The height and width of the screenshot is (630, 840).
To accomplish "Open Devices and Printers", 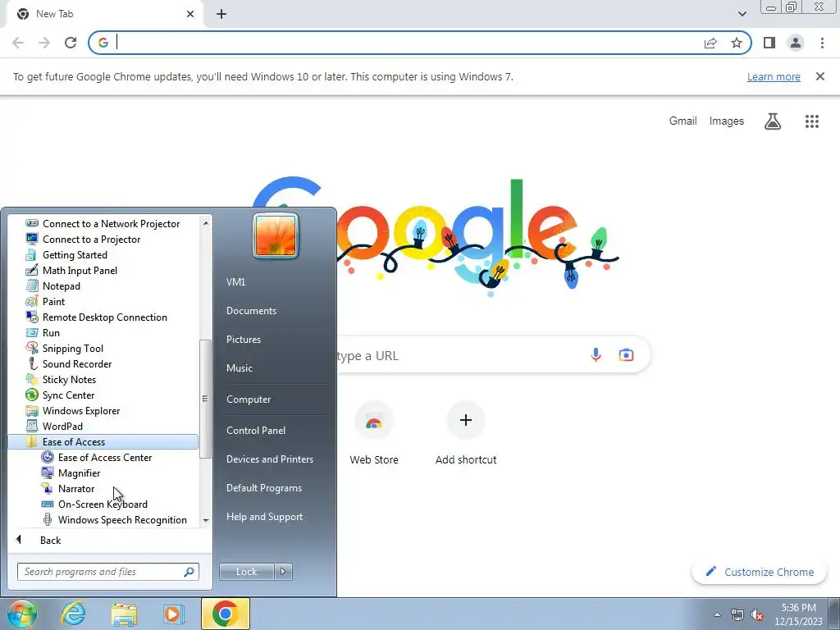I will click(270, 459).
